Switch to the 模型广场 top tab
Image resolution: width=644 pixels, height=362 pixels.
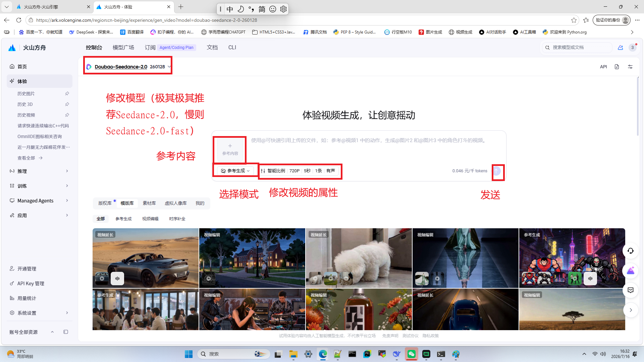123,47
